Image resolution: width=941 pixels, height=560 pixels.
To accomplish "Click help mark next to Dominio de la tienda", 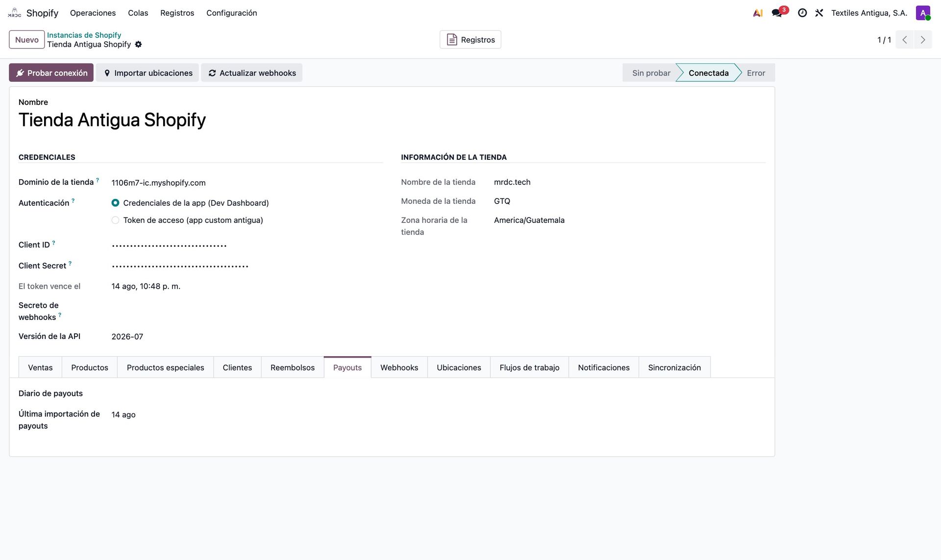I will pos(98,180).
